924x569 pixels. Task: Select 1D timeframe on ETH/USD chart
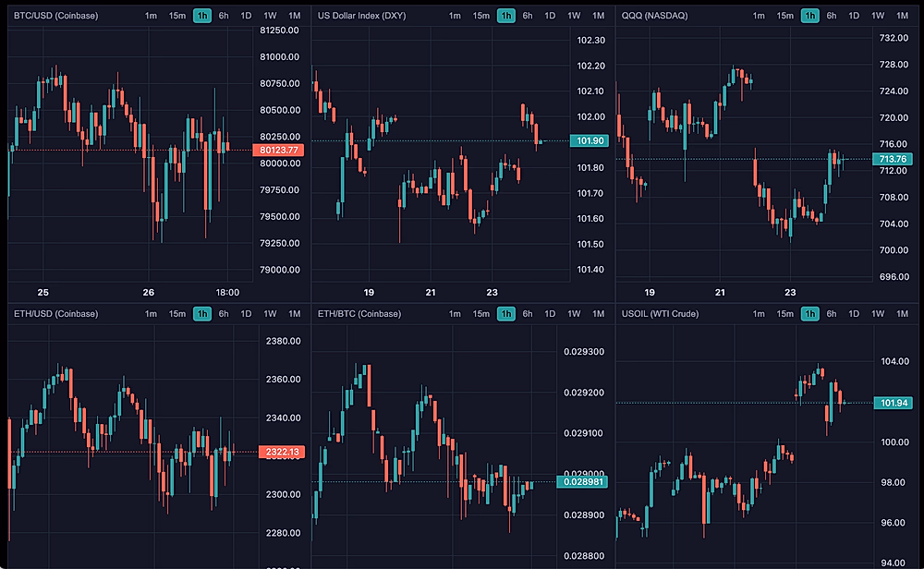tap(246, 314)
